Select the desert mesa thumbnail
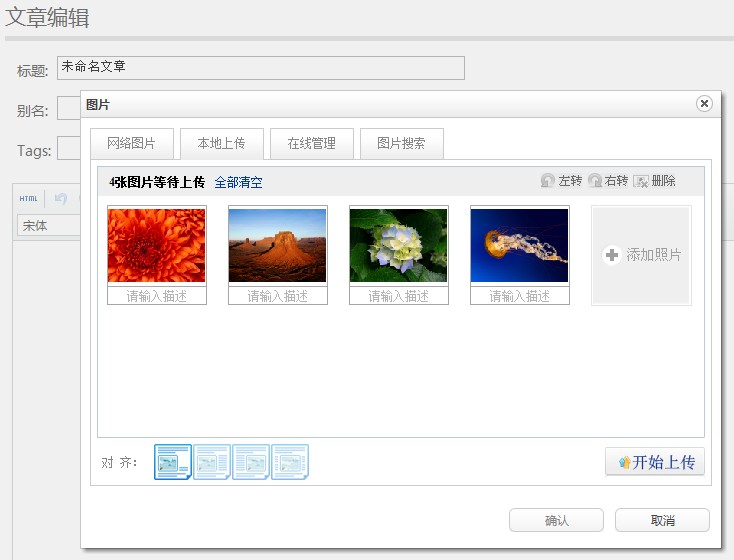The image size is (734, 560). coord(277,245)
